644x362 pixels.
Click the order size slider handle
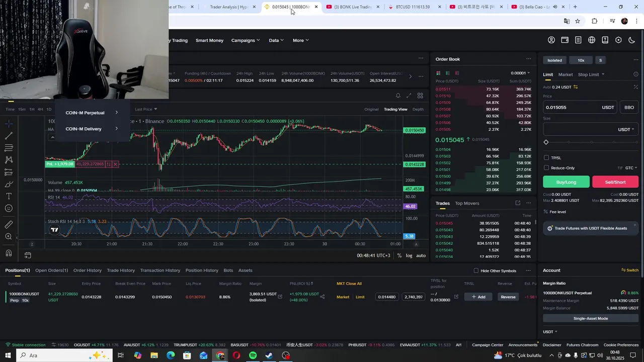pos(546,142)
